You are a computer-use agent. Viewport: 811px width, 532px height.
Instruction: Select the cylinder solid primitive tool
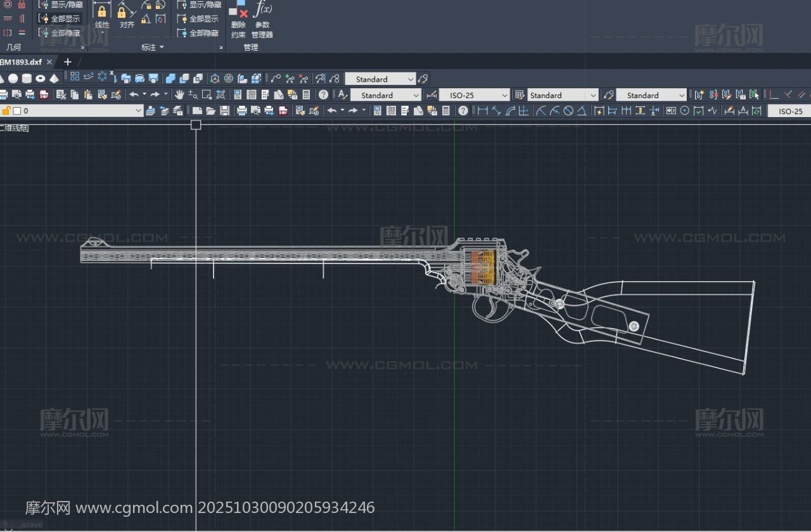pos(27,79)
